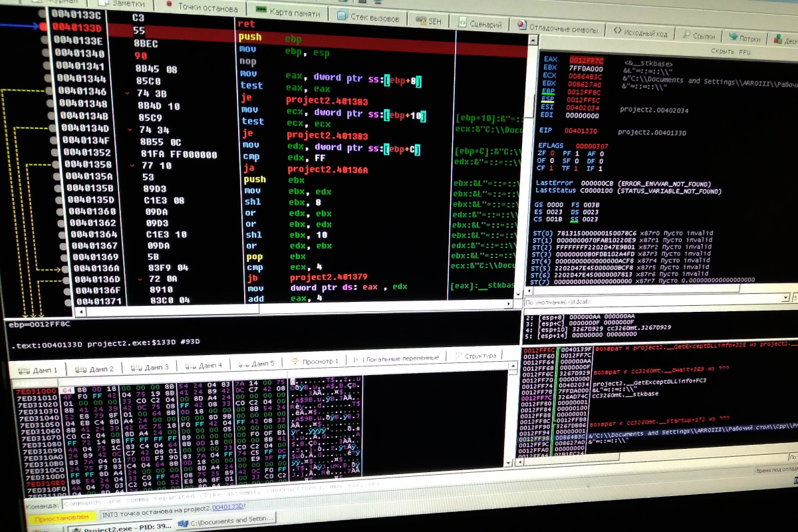The image size is (798, 532).
Task: Open the Карта памяти tab
Action: click(289, 12)
